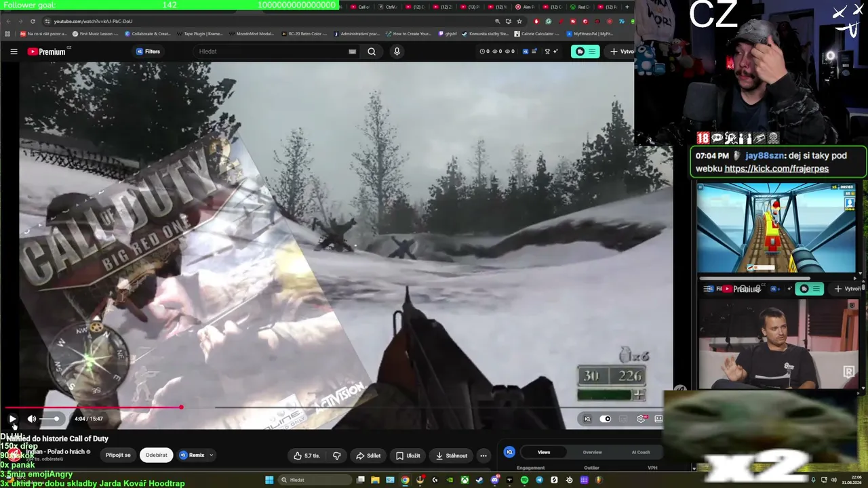Click the search magnifier button
The width and height of the screenshot is (868, 488).
tap(372, 52)
